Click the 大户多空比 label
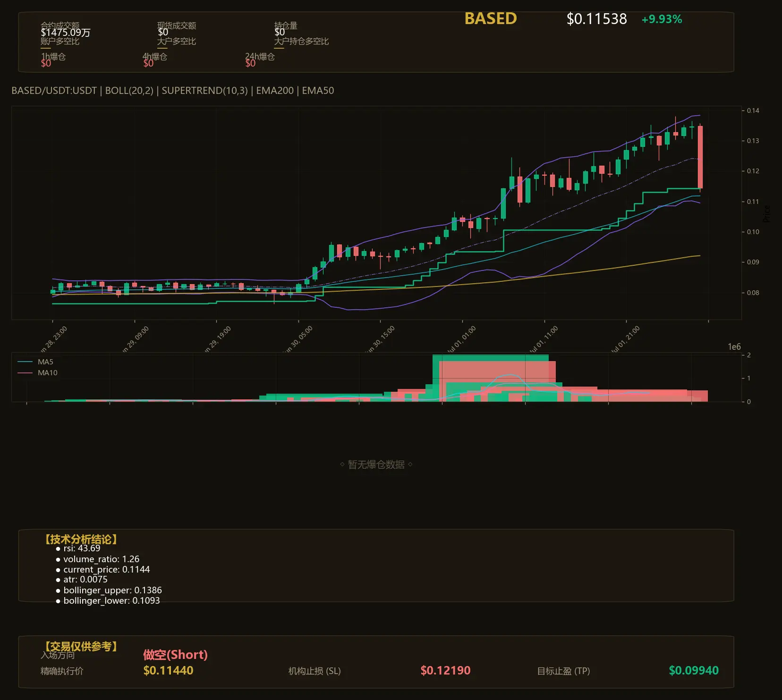This screenshot has height=700, width=782. point(177,41)
